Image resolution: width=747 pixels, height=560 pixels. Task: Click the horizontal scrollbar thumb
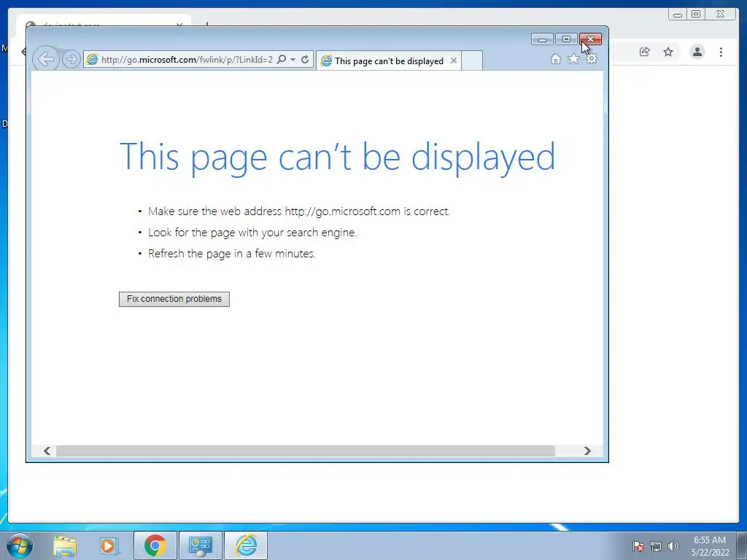tap(306, 451)
